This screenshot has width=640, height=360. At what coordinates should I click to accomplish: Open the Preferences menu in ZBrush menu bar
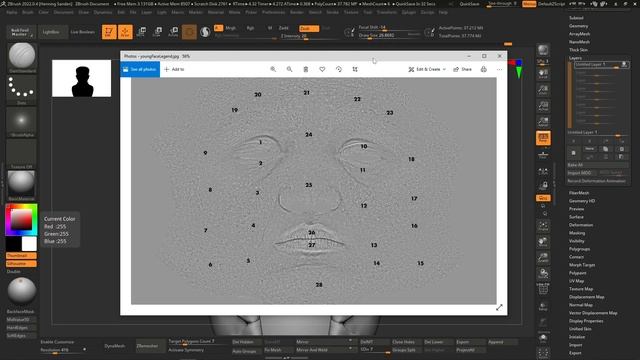coord(273,12)
